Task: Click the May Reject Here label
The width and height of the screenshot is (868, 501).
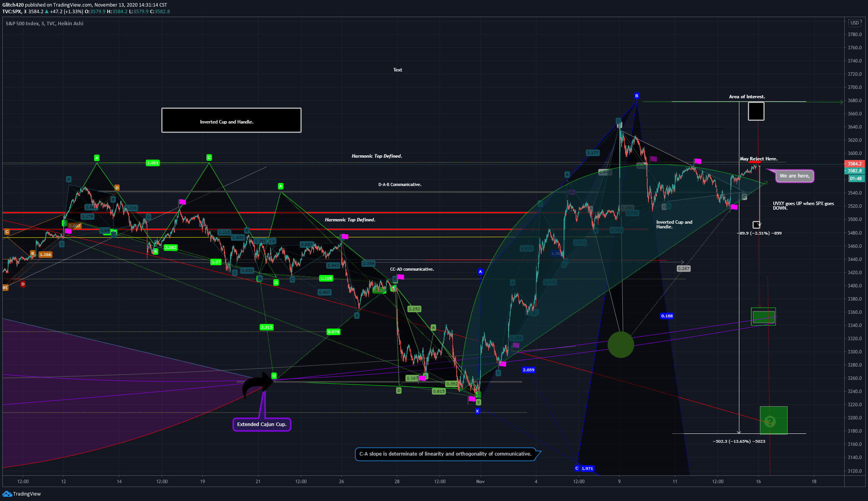Action: pos(758,159)
